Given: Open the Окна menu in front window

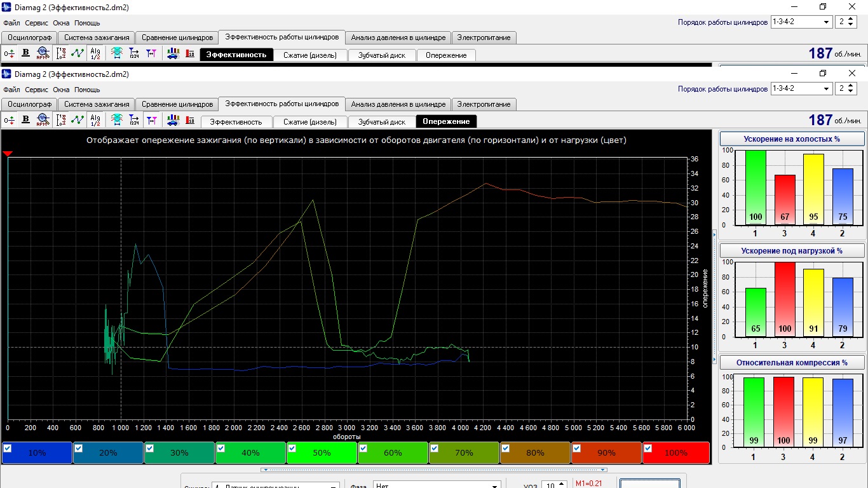Looking at the screenshot, I should coord(62,90).
